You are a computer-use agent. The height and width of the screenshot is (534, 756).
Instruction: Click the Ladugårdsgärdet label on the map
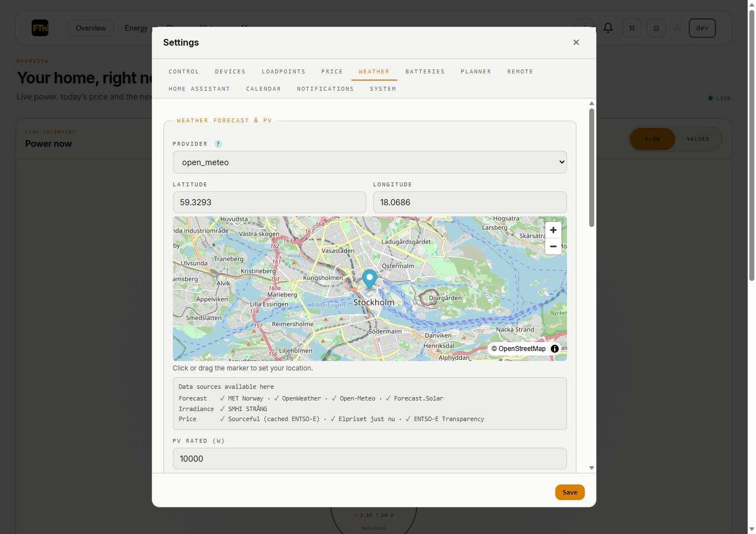point(406,242)
